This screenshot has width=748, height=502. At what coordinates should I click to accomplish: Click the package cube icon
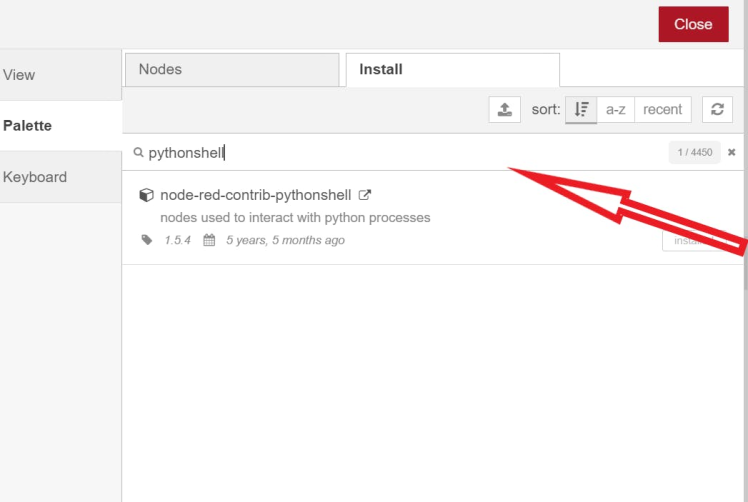[146, 195]
